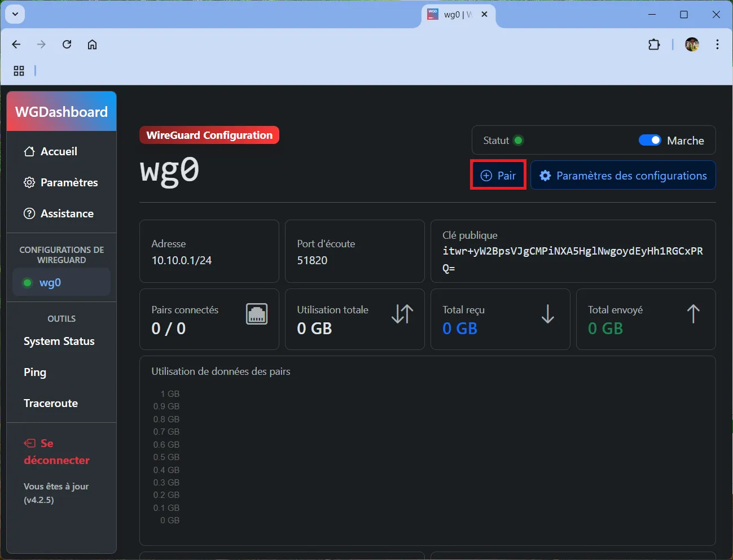Go to the browser home page
The image size is (733, 560).
(92, 44)
